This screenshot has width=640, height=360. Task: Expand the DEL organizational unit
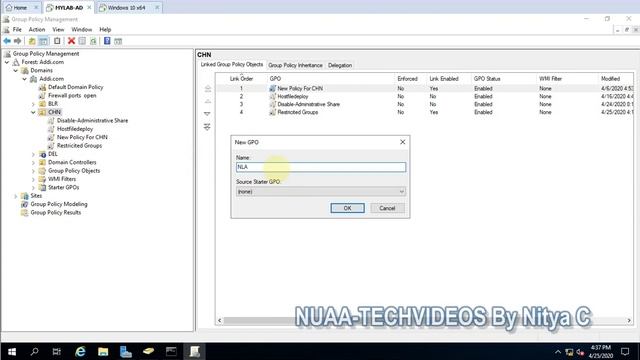(33, 154)
